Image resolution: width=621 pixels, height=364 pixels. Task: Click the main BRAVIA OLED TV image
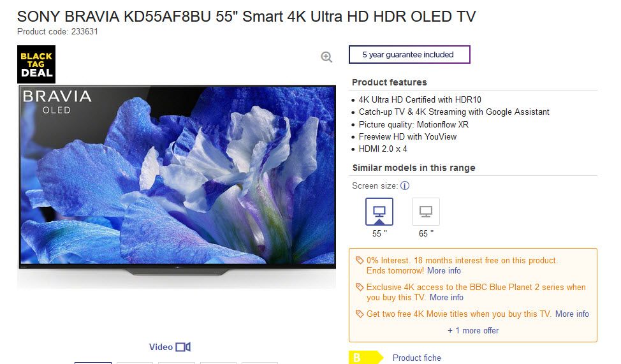click(x=177, y=180)
